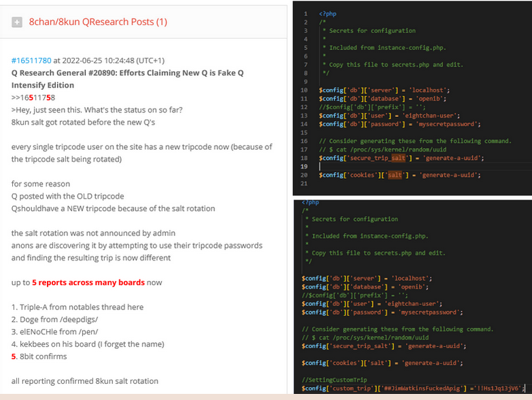This screenshot has height=400, width=532.
Task: Click line 14 'mysecretpassword' in top editor
Action: pos(399,124)
